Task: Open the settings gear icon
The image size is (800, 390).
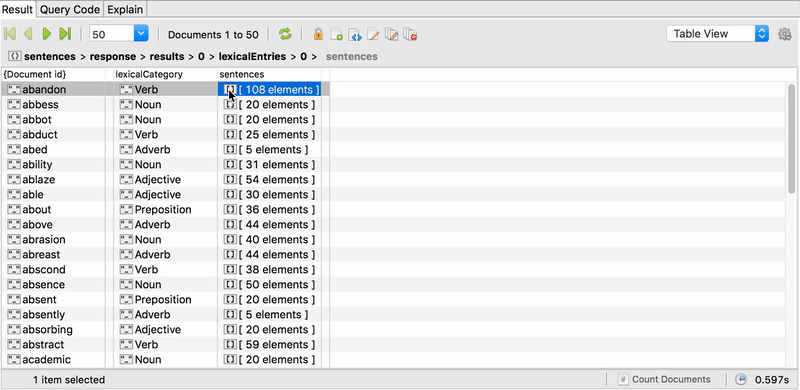Action: [784, 34]
